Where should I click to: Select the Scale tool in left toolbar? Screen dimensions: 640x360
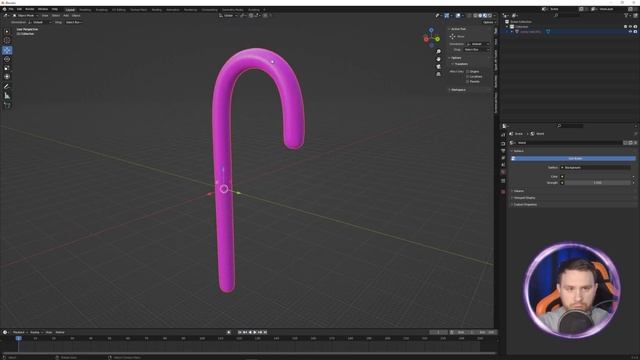point(7,68)
